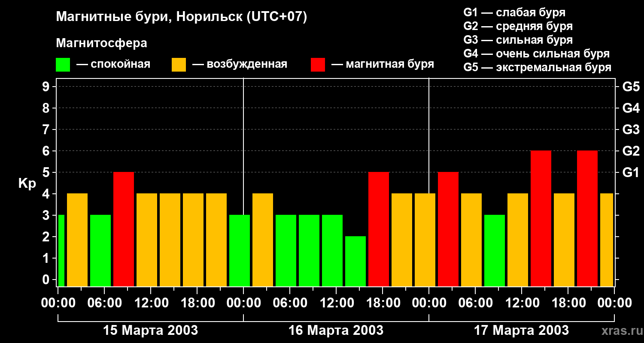Click red Kp 6 bar after 18:00 on 17 March
Screen dimensions: 644x343
coord(587,218)
